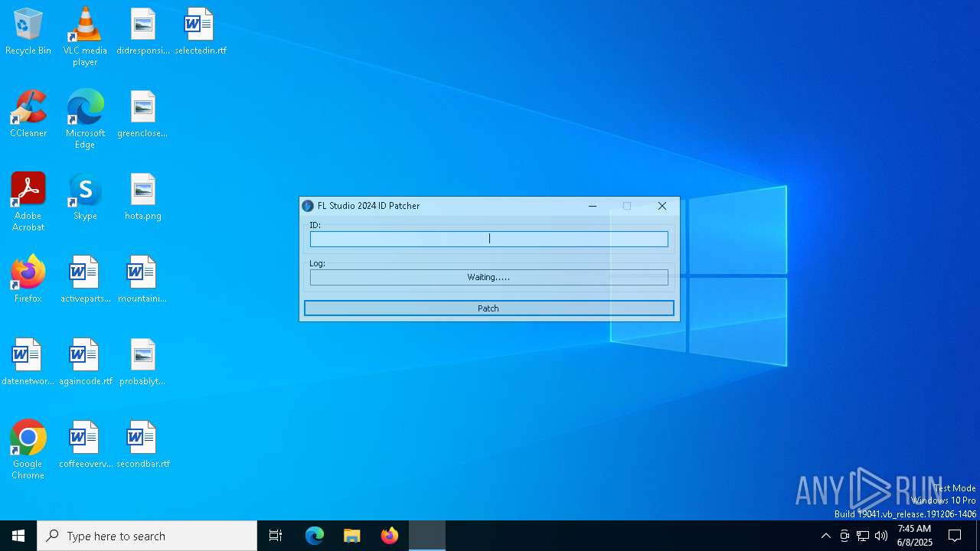
Task: Select the Google Chrome desktop shortcut
Action: click(28, 450)
